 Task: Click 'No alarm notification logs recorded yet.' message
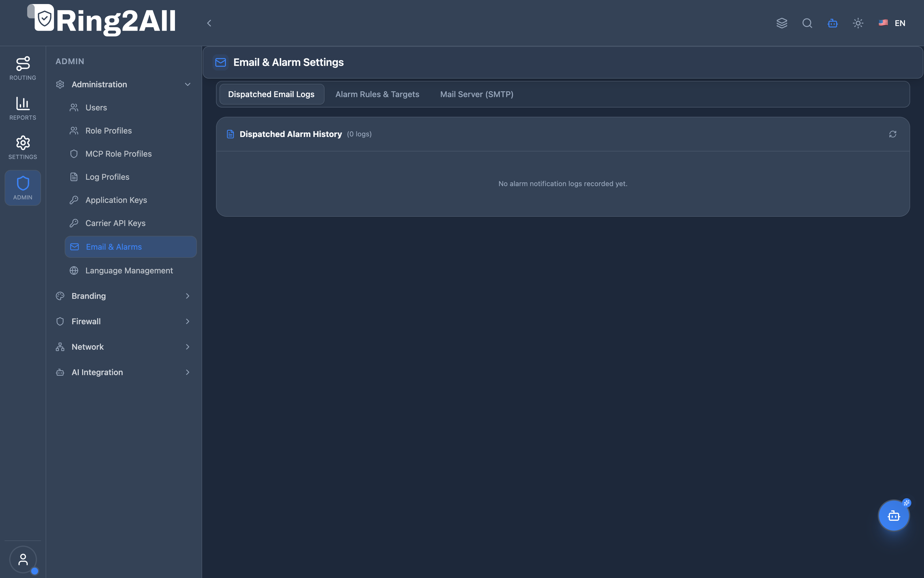(x=563, y=184)
